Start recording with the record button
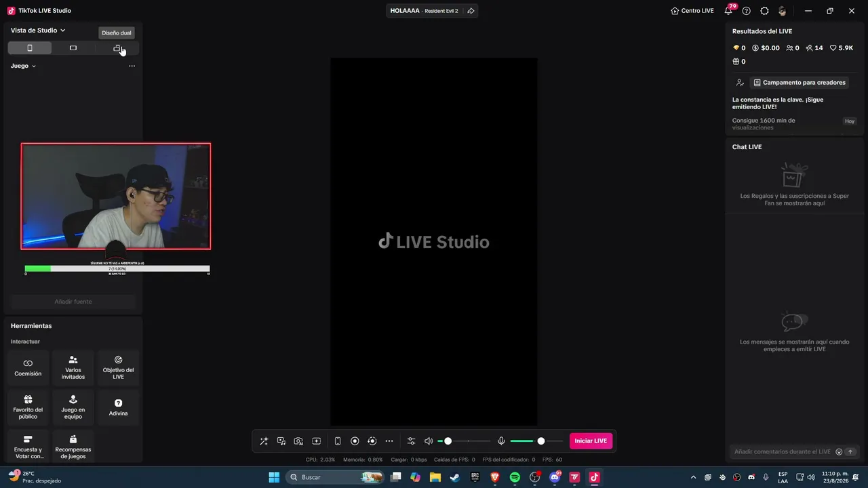 point(355,441)
